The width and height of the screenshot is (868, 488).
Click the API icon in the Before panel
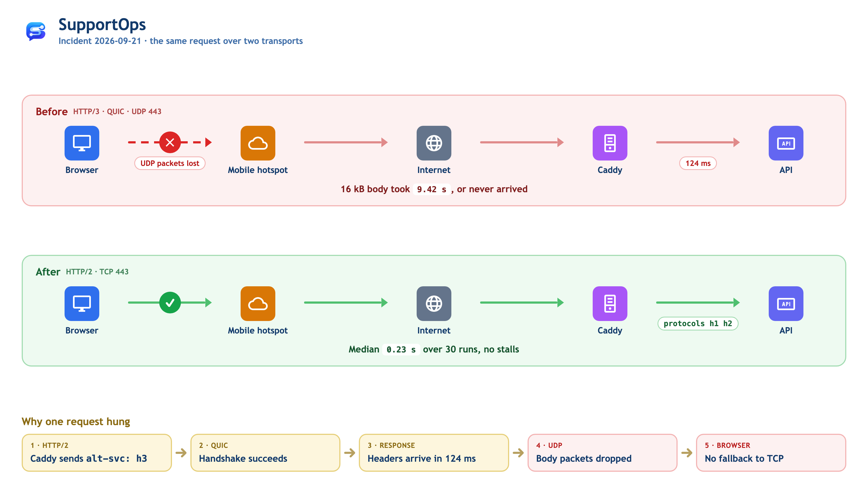click(x=786, y=143)
